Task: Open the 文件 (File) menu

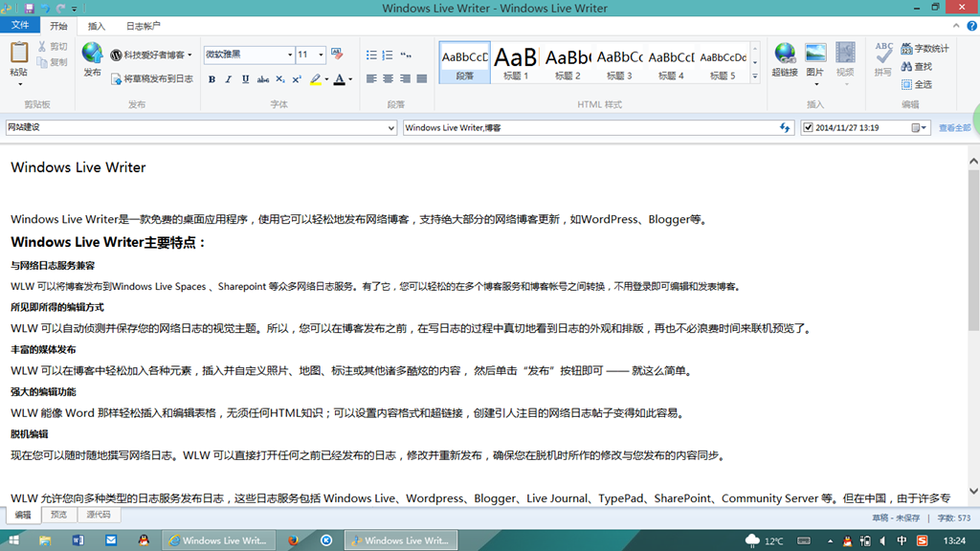Action: (20, 25)
